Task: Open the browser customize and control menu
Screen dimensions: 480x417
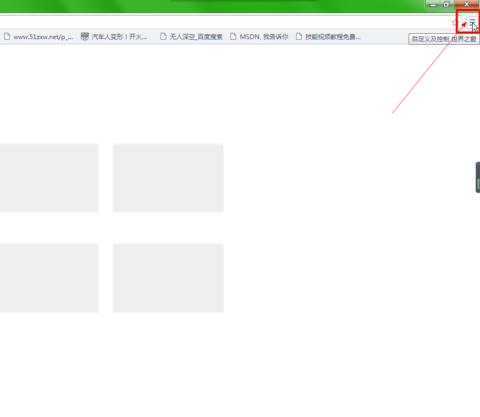Action: tap(472, 23)
